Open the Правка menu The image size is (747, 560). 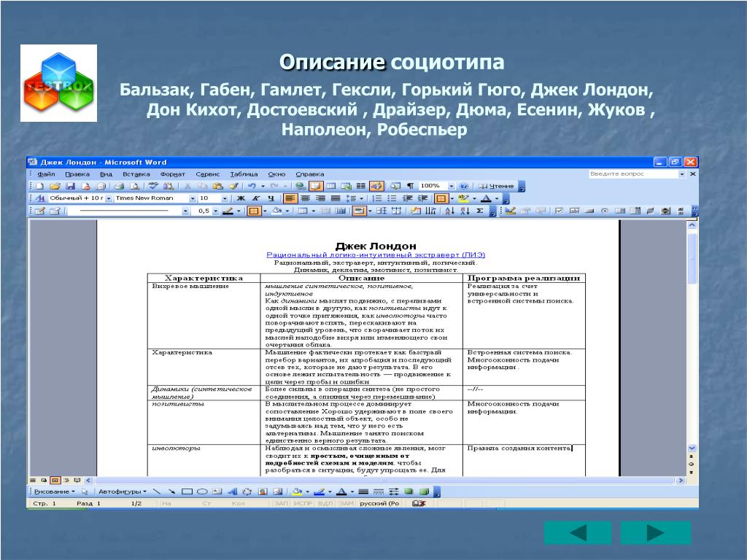(77, 174)
